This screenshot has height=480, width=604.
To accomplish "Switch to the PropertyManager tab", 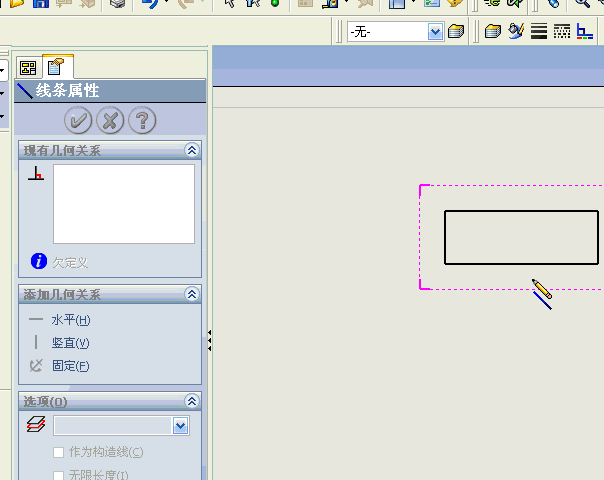I will click(x=55, y=67).
